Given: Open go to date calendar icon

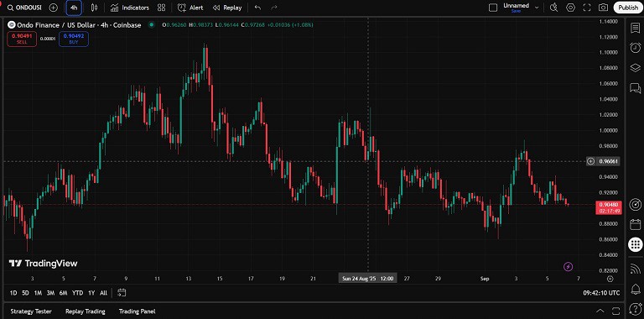Looking at the screenshot, I should click(x=122, y=293).
